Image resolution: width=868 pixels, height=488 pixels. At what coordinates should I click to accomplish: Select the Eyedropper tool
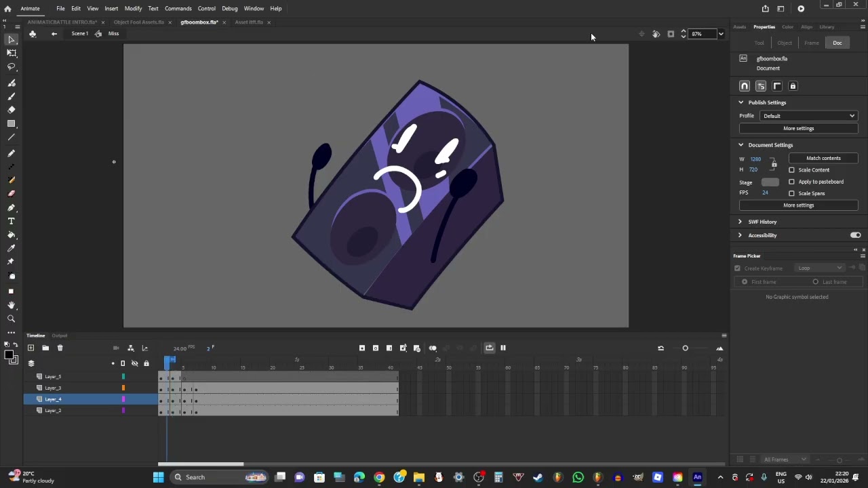point(12,248)
